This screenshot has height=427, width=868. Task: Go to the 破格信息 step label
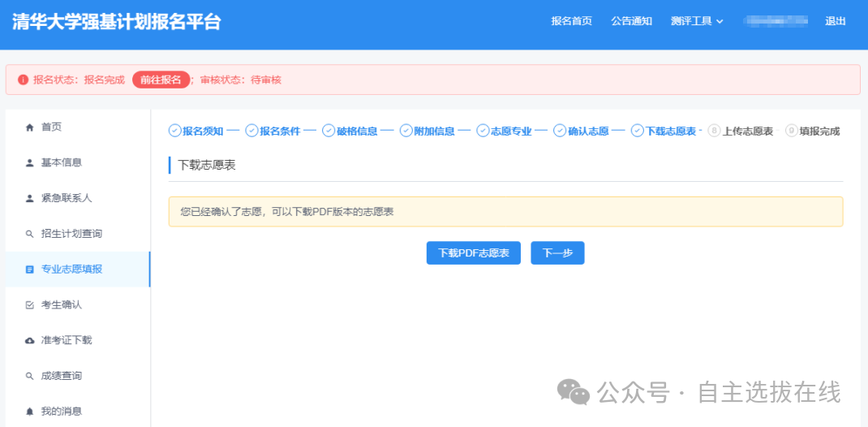pos(357,132)
